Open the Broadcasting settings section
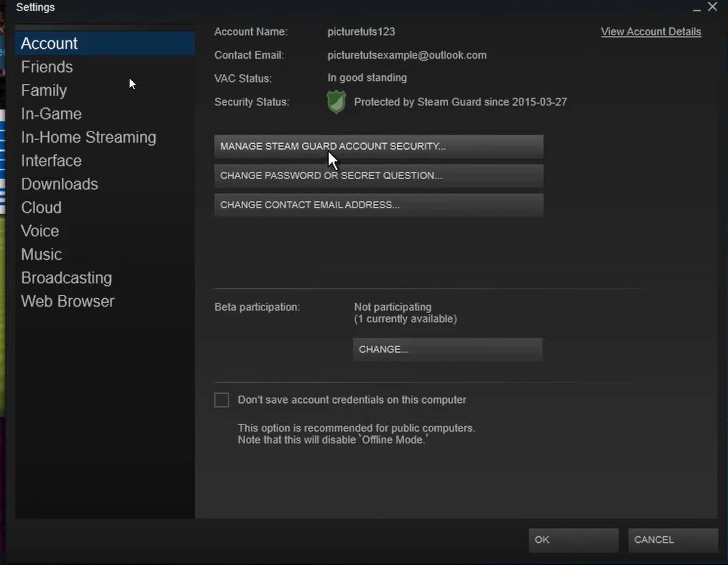Image resolution: width=728 pixels, height=565 pixels. click(66, 277)
